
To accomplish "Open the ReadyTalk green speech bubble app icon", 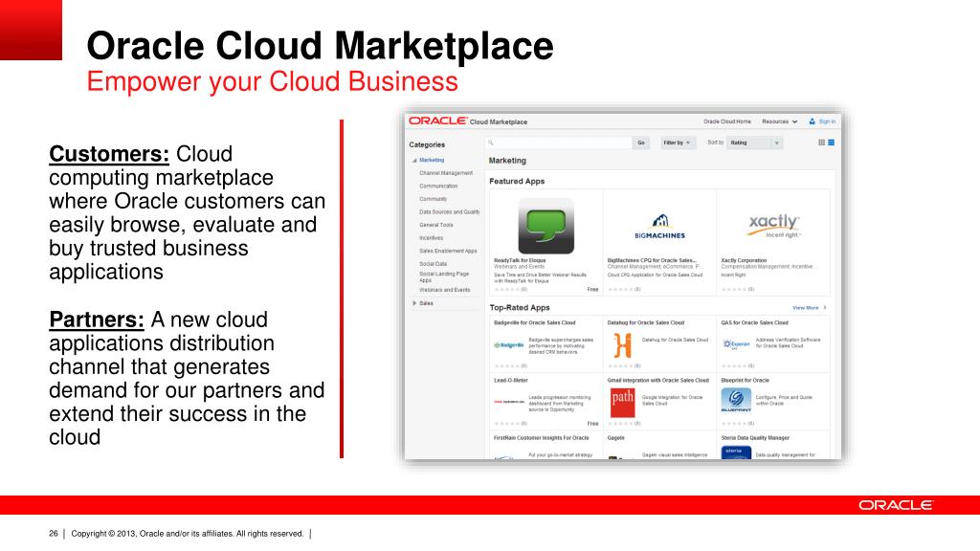I will [546, 226].
